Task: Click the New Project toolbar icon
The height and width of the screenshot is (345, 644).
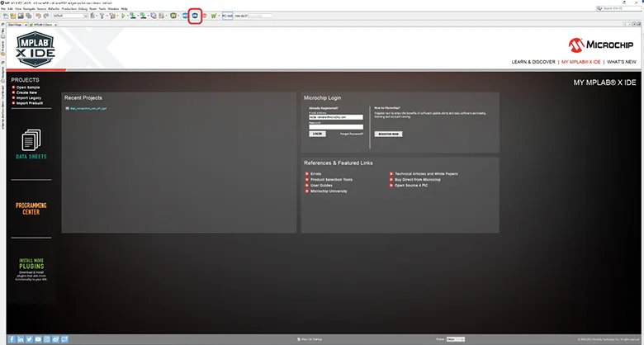Action: tap(13, 16)
